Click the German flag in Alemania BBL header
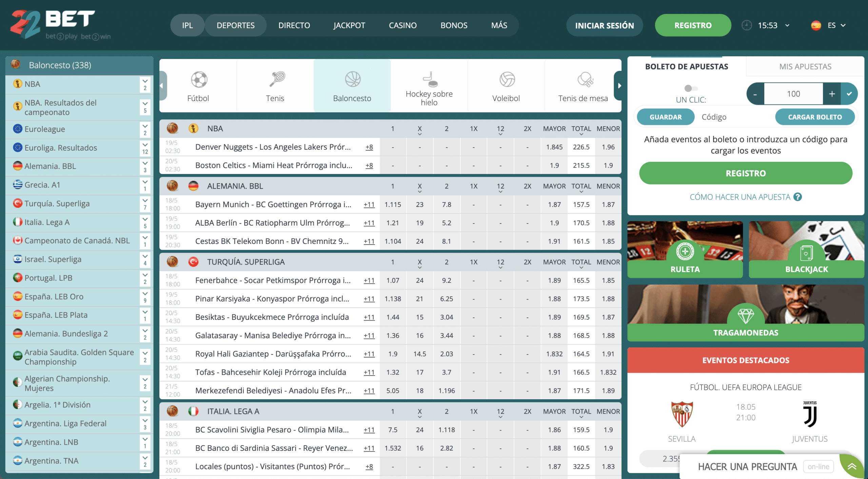Image resolution: width=868 pixels, height=479 pixels. [x=193, y=186]
